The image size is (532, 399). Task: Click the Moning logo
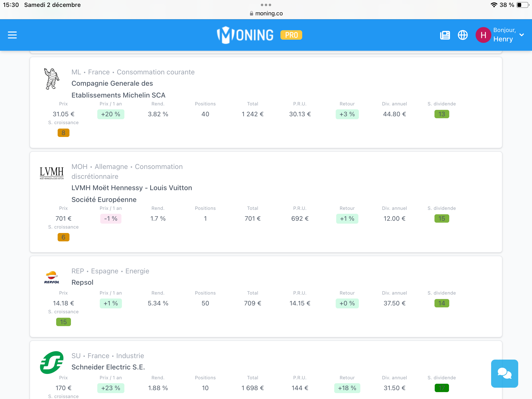[245, 35]
